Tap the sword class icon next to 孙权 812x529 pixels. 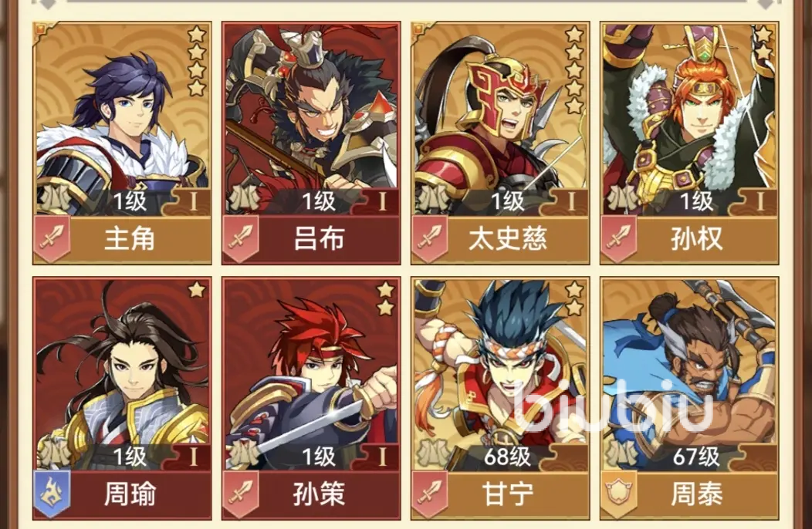619,239
